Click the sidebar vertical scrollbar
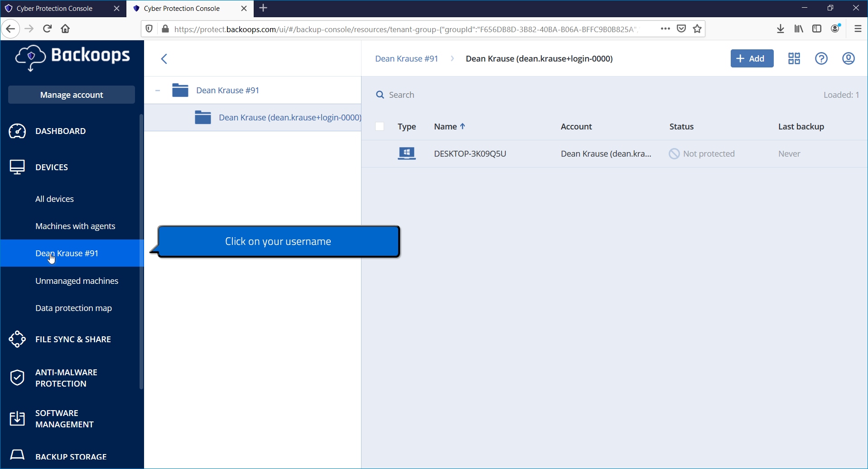 click(x=141, y=252)
